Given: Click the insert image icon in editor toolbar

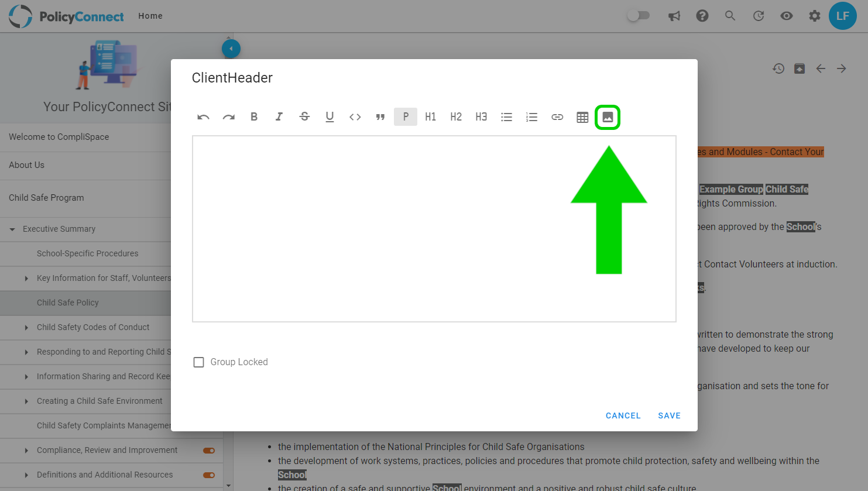Looking at the screenshot, I should (608, 117).
